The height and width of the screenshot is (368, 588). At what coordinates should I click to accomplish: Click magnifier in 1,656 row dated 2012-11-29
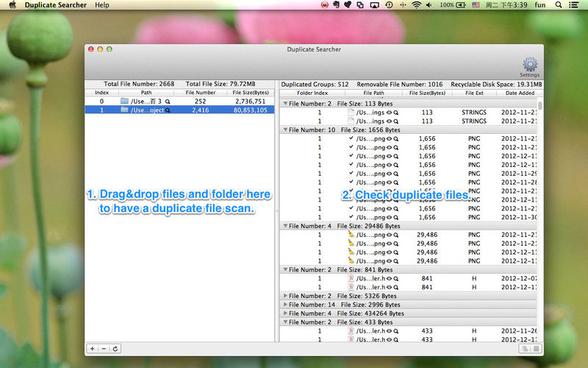point(396,174)
